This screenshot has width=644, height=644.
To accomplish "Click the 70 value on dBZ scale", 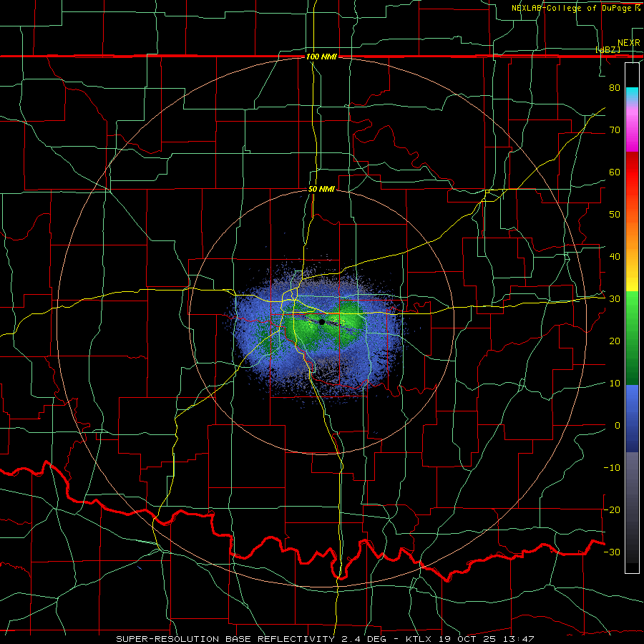I will point(615,130).
